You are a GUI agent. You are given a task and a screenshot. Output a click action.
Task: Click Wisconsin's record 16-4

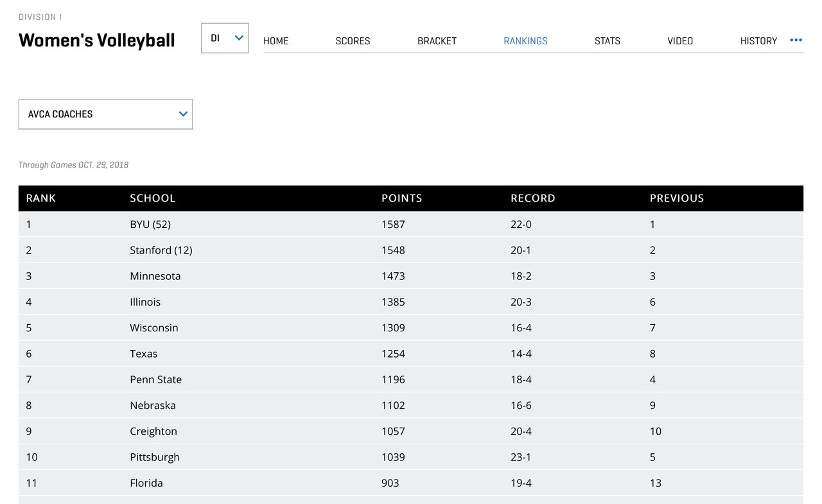click(x=521, y=327)
